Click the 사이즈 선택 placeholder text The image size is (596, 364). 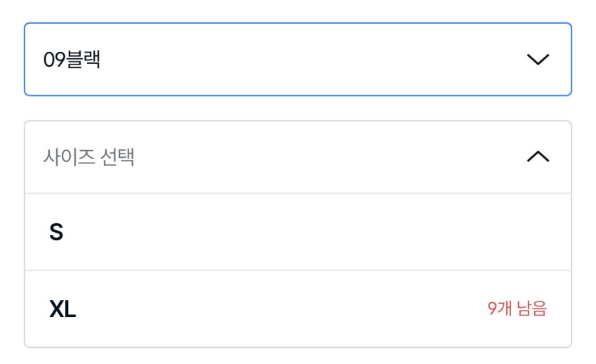[88, 157]
